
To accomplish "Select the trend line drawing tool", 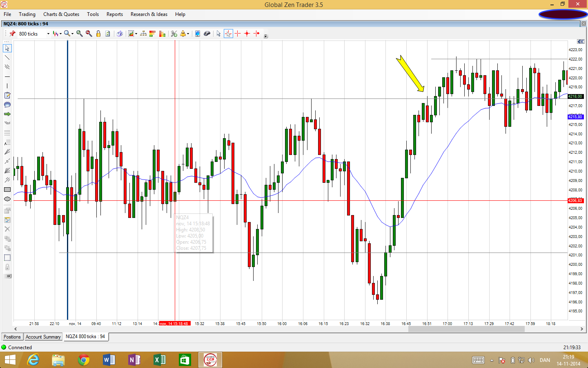I will coord(7,57).
